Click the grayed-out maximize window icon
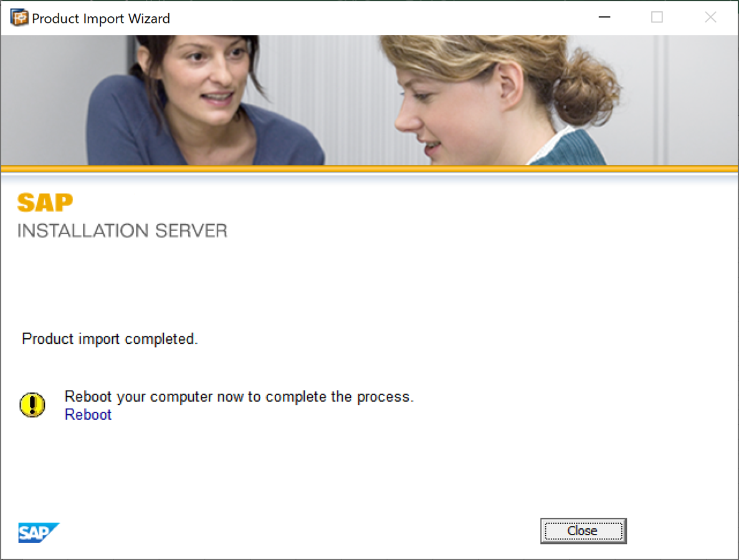Image resolution: width=739 pixels, height=560 pixels. pos(657,17)
